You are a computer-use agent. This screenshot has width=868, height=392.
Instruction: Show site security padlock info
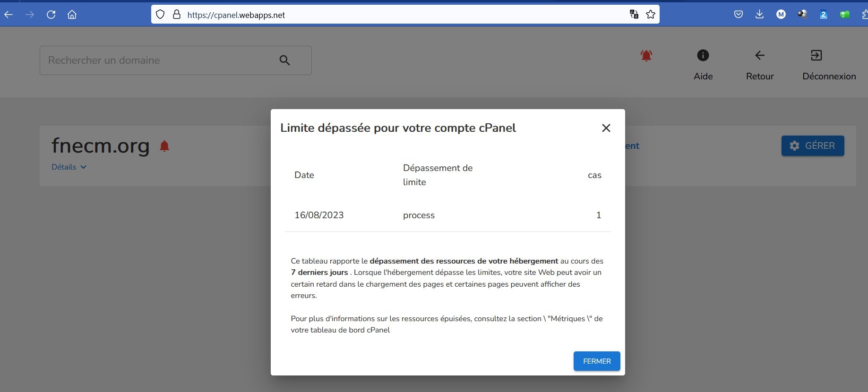click(177, 15)
